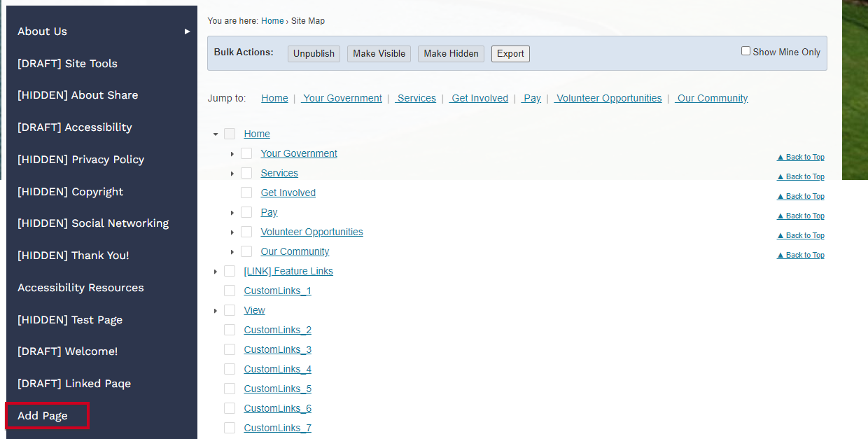Jump to Your Government section
Viewport: 868px width, 439px height.
pyautogui.click(x=342, y=98)
